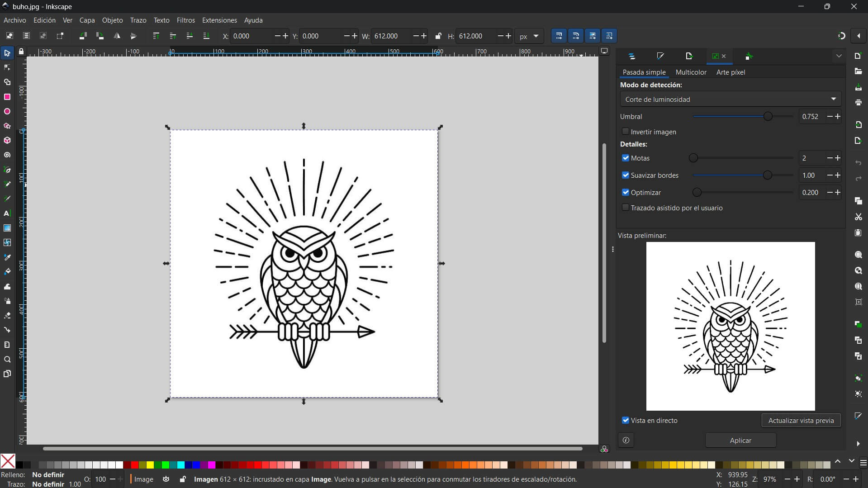868x488 pixels.
Task: Switch to the Multicolor tab
Action: coord(691,72)
